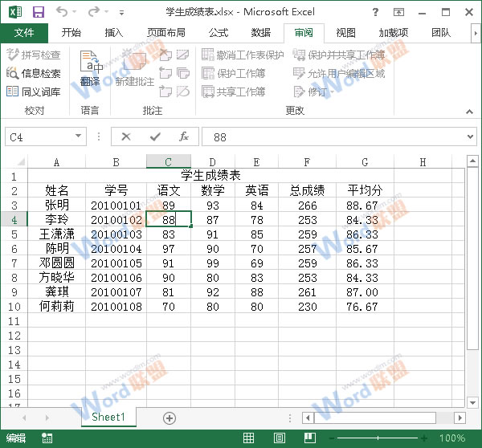Click the Insert Function fx icon

pos(183,136)
